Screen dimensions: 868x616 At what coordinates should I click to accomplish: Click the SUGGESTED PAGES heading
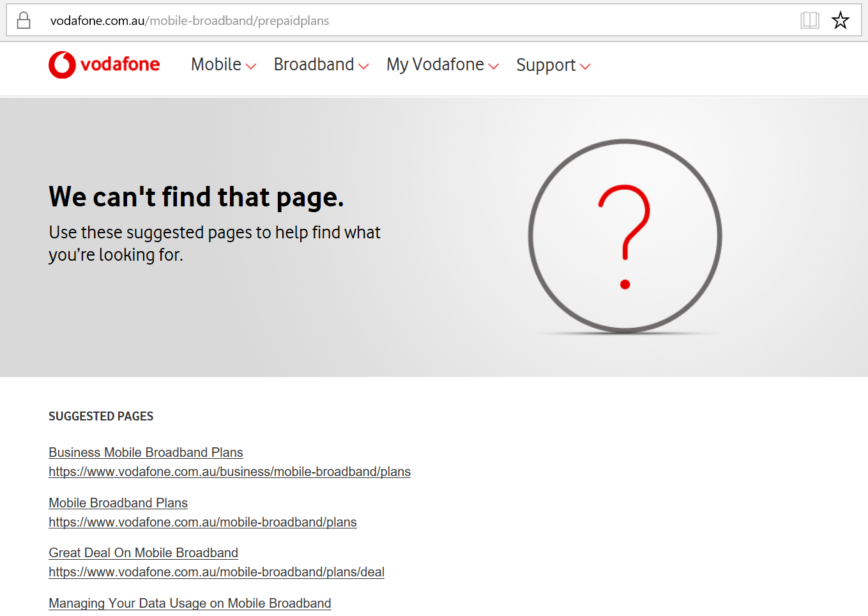pyautogui.click(x=100, y=416)
